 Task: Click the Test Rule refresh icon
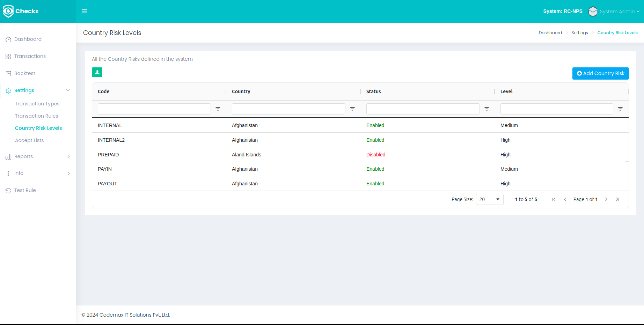[8, 191]
